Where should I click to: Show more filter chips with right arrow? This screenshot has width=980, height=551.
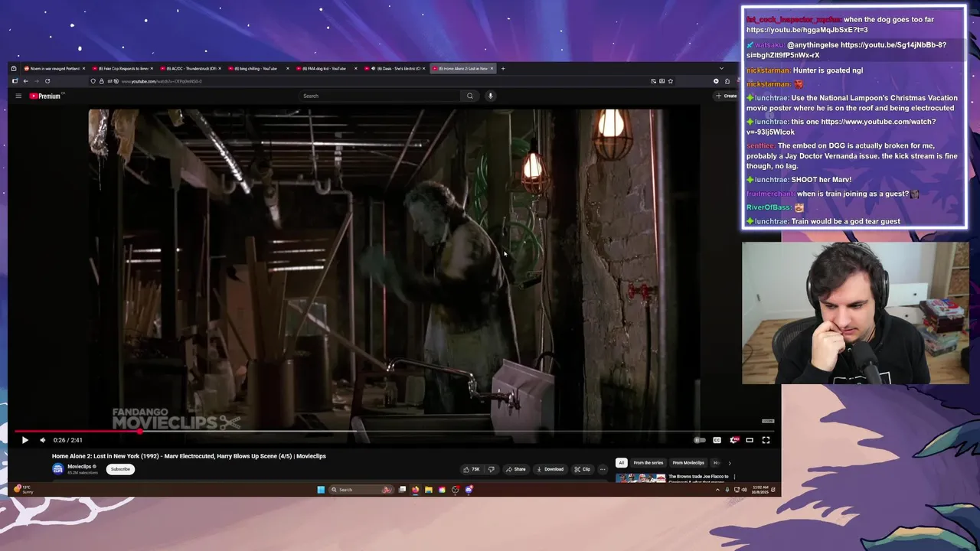[x=729, y=462]
